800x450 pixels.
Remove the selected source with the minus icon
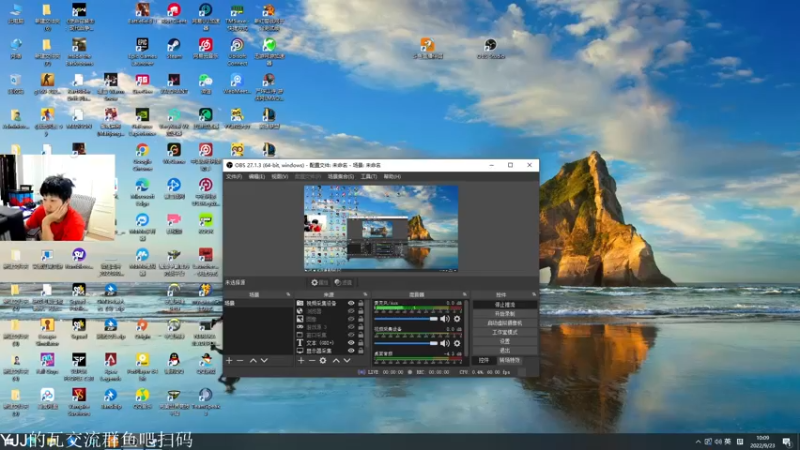click(x=312, y=361)
